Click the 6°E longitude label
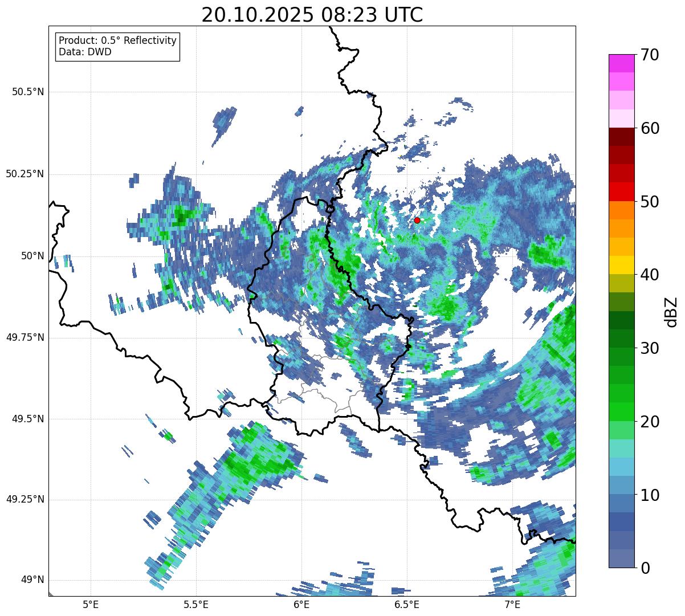This screenshot has width=685, height=616. (301, 604)
